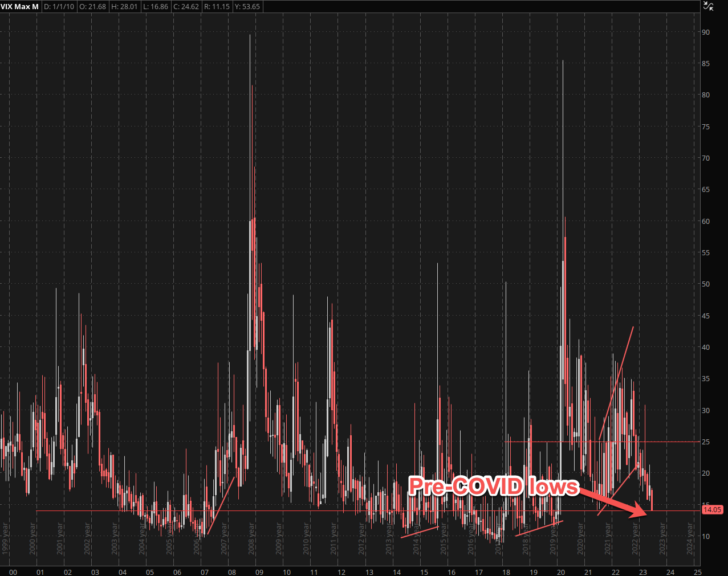Click year 04 on the time axis
Viewport: 728px width, 576px height.
coord(122,572)
